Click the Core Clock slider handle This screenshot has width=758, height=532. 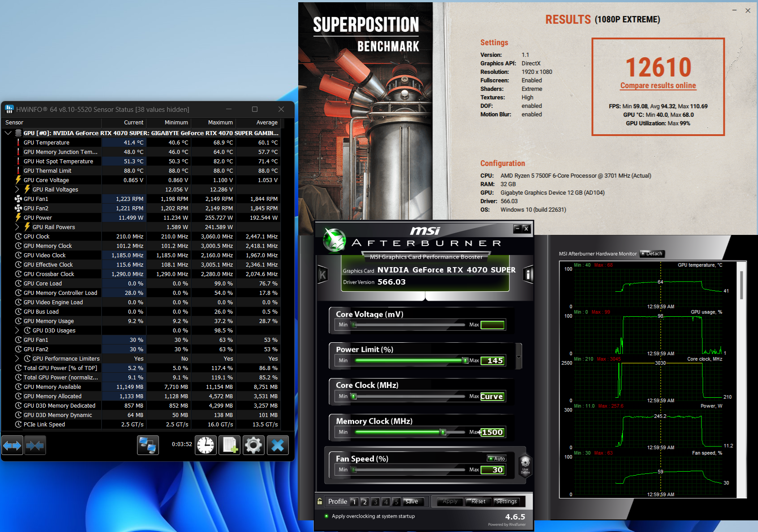click(x=354, y=396)
